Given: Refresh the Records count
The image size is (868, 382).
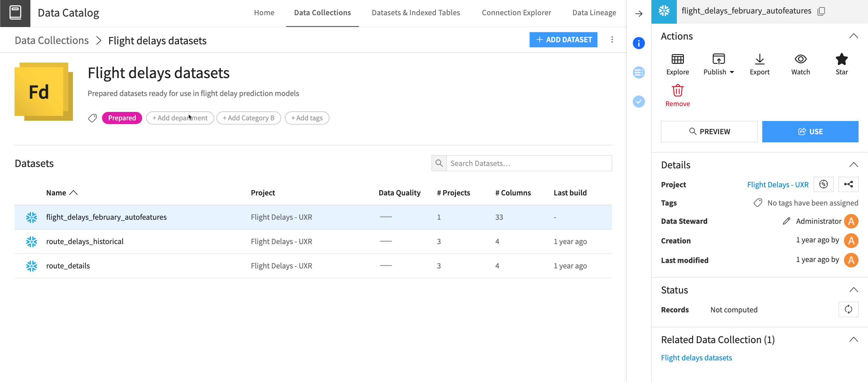Looking at the screenshot, I should click(848, 310).
